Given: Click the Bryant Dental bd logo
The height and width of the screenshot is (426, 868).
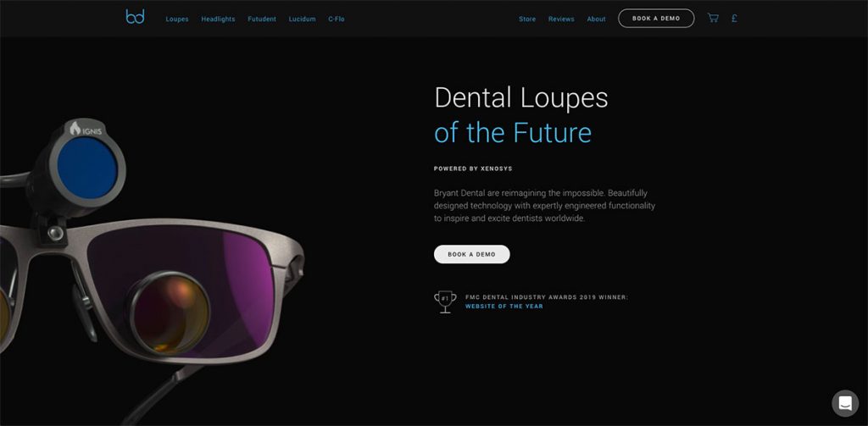Looking at the screenshot, I should click(135, 17).
